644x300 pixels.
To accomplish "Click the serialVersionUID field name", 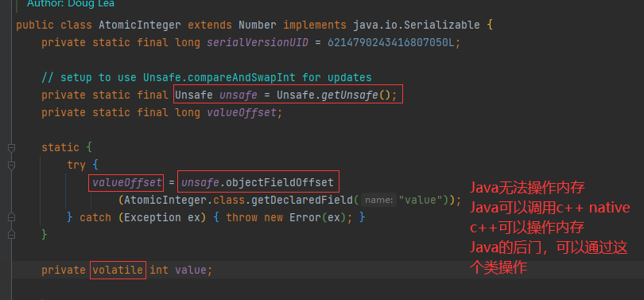I will pyautogui.click(x=258, y=43).
